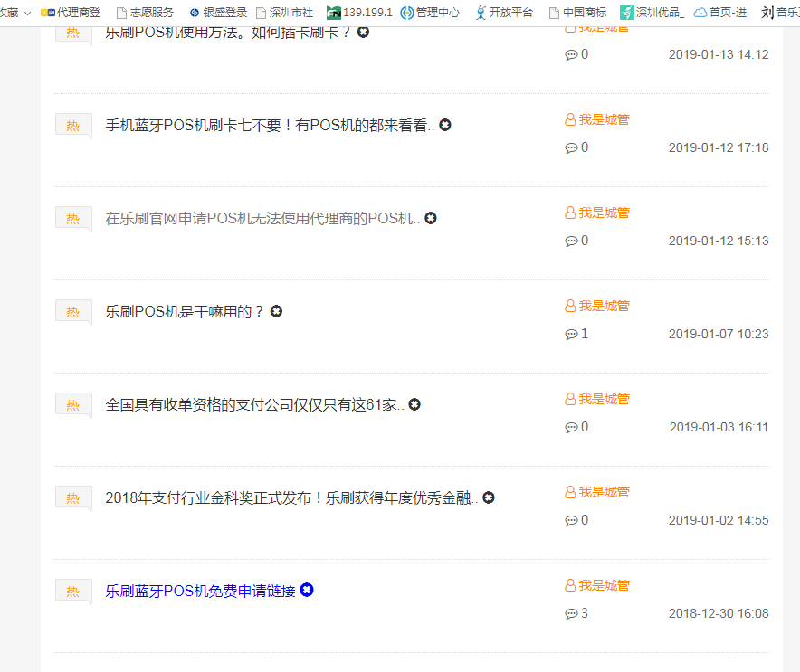Open the 首页-进 cloud bookmark

(x=720, y=13)
